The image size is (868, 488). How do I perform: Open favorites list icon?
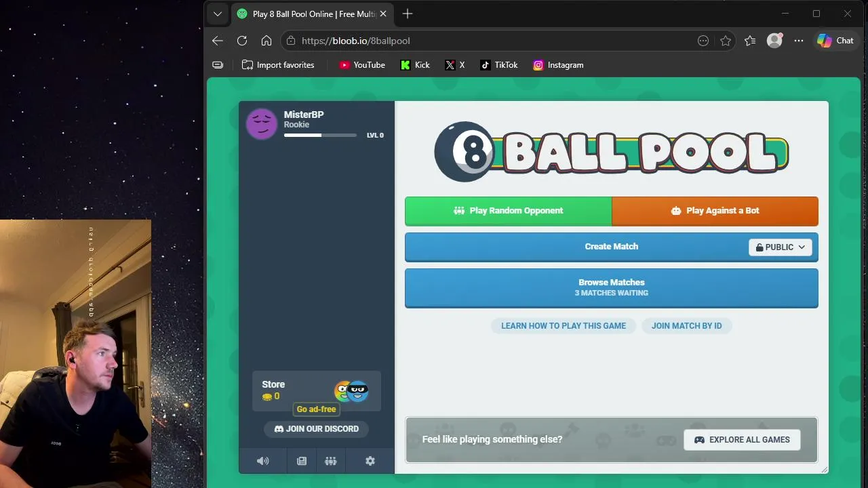click(x=750, y=41)
